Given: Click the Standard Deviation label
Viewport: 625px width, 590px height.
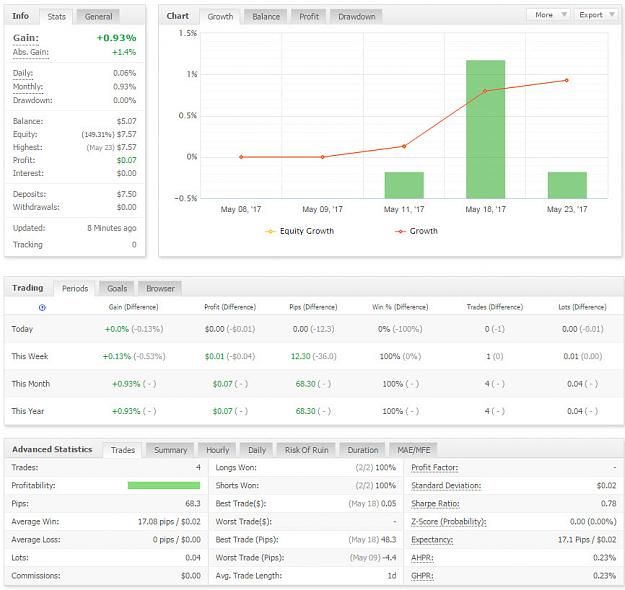Looking at the screenshot, I should [x=446, y=486].
